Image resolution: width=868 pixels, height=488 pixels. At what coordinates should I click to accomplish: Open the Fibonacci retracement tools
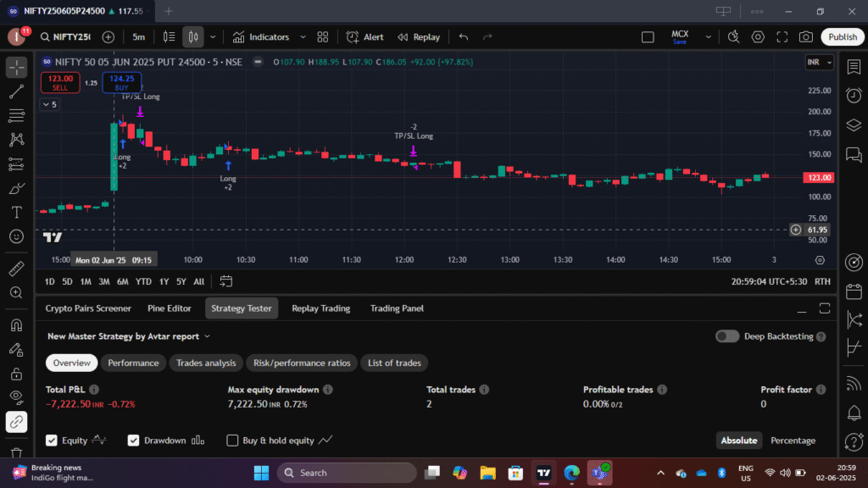tap(17, 115)
